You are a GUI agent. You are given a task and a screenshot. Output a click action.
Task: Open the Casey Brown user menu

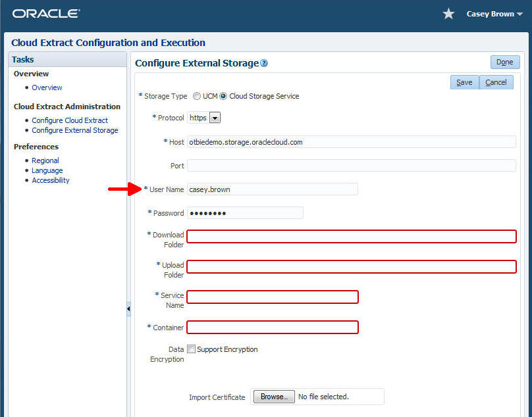tap(492, 12)
